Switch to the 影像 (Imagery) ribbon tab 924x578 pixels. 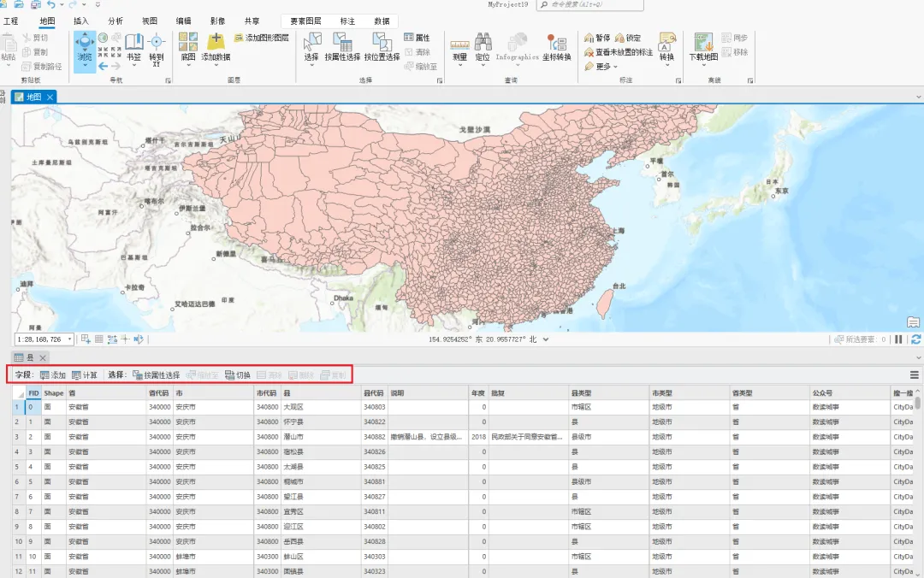click(x=217, y=21)
